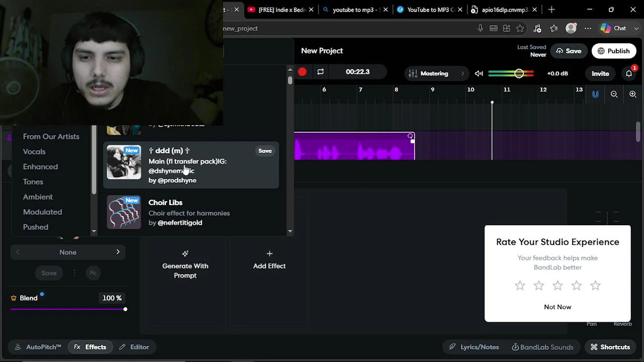This screenshot has height=362, width=644.
Task: Click the Blend premium crown icon
Action: [x=14, y=298]
